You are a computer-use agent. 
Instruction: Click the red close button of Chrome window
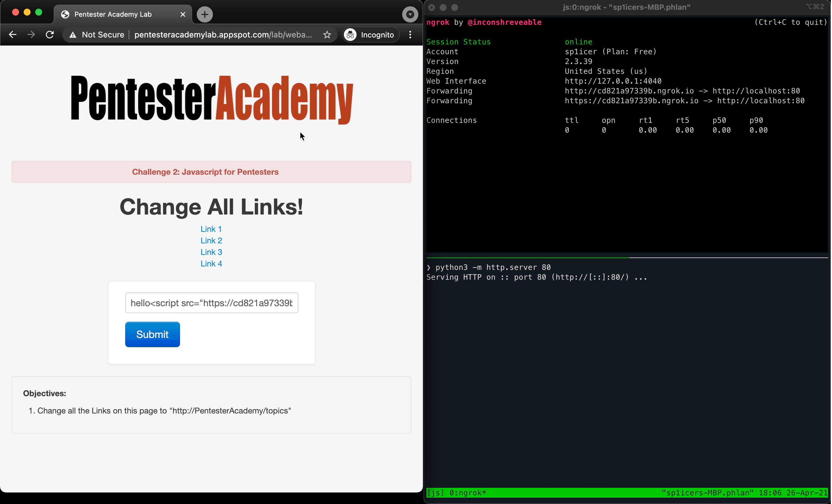(x=16, y=12)
